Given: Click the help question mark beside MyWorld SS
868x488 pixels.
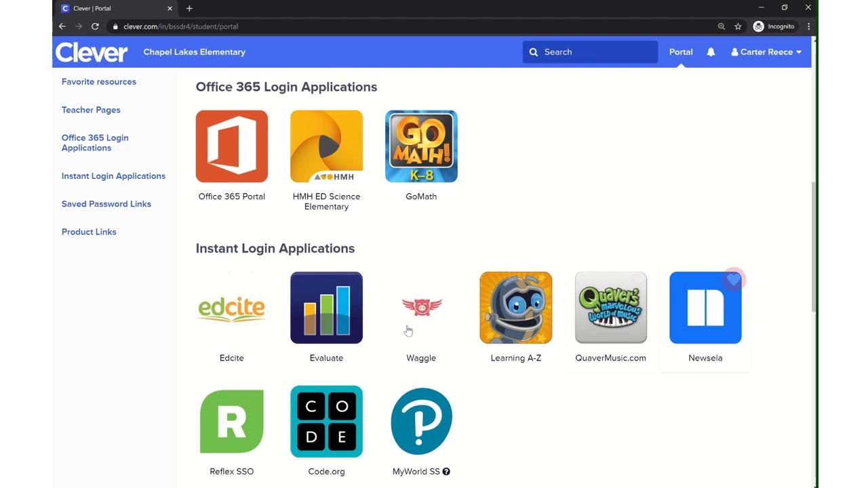Looking at the screenshot, I should click(x=446, y=472).
